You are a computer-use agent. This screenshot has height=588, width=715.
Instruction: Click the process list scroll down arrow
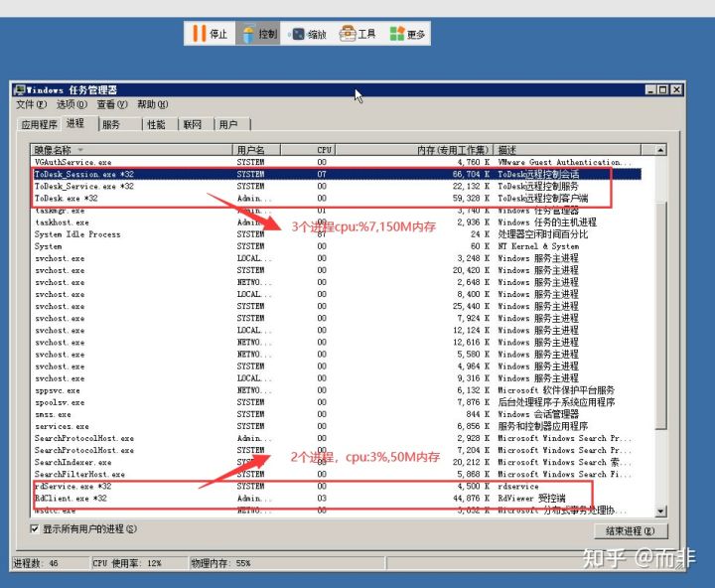pyautogui.click(x=660, y=512)
